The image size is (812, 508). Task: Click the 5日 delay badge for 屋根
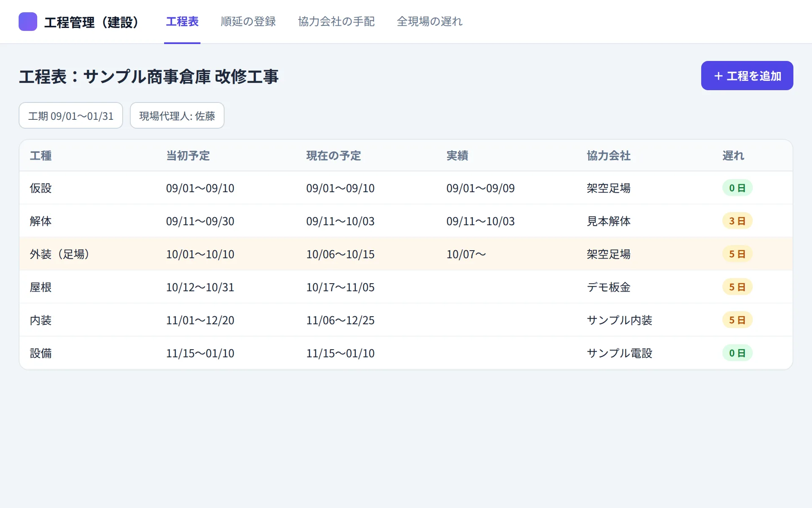tap(737, 287)
